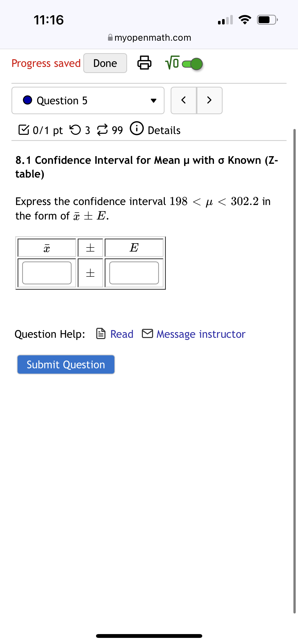The height and width of the screenshot is (644, 298).
Task: Click the Read document icon
Action: tap(101, 334)
